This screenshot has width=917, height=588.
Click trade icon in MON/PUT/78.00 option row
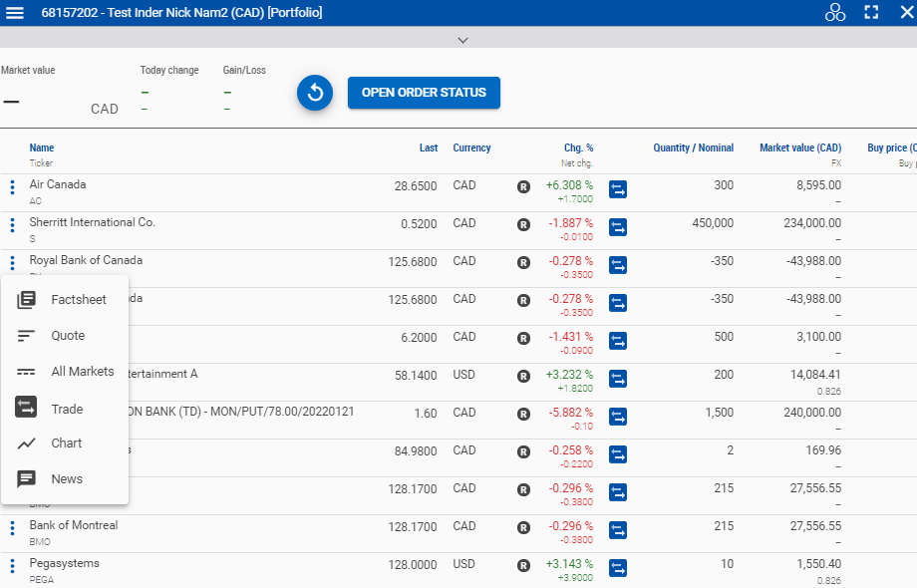click(x=618, y=417)
